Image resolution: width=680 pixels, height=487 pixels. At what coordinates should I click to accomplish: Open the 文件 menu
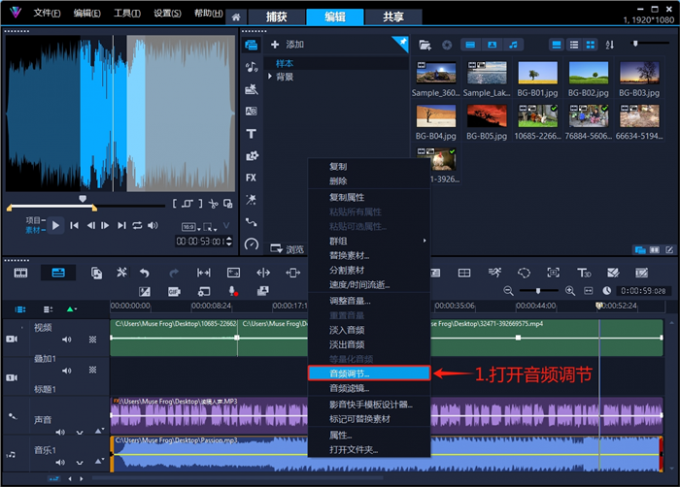[x=47, y=13]
